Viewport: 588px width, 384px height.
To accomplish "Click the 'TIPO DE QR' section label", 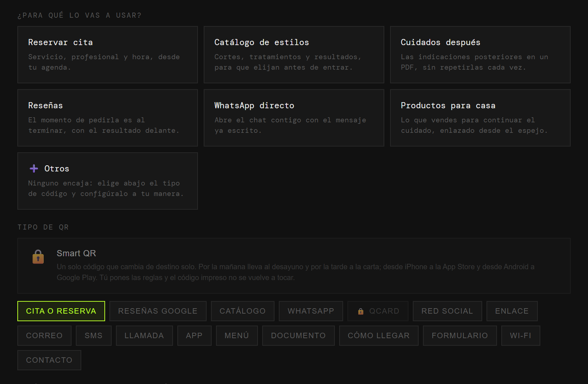I will (43, 227).
